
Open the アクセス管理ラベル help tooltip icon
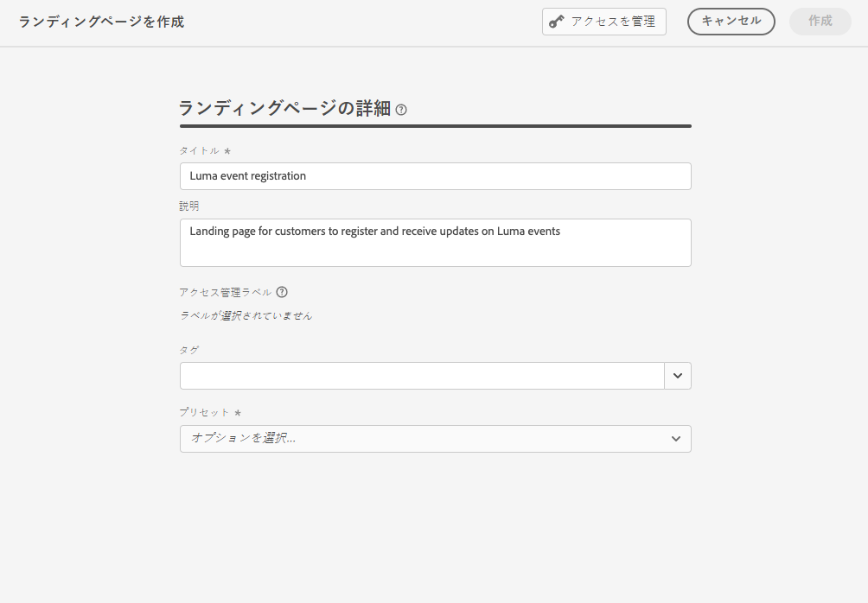click(x=282, y=292)
